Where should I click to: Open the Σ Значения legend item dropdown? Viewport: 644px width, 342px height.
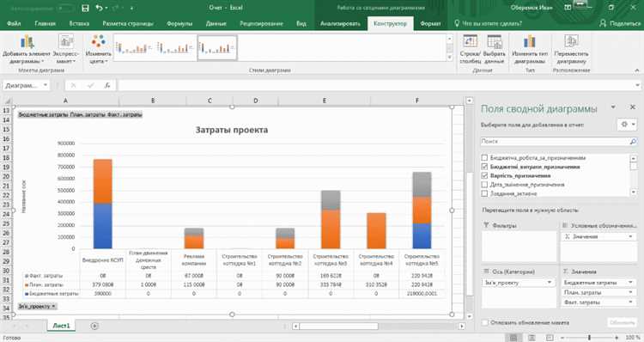coord(630,237)
